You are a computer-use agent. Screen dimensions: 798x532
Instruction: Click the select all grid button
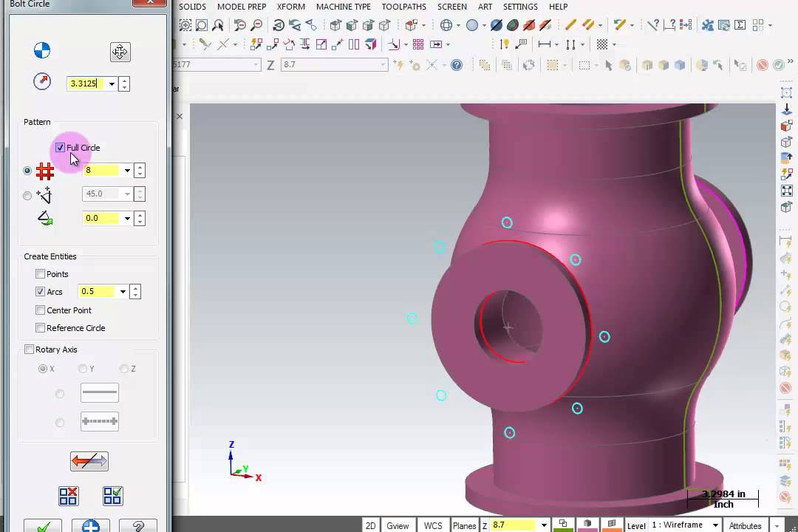pos(112,496)
